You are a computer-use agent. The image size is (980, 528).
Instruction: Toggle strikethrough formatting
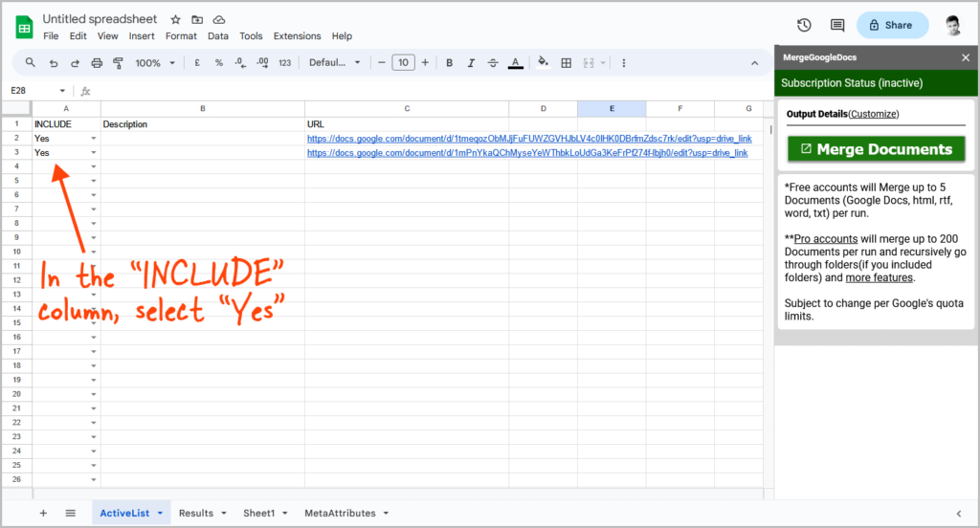493,63
